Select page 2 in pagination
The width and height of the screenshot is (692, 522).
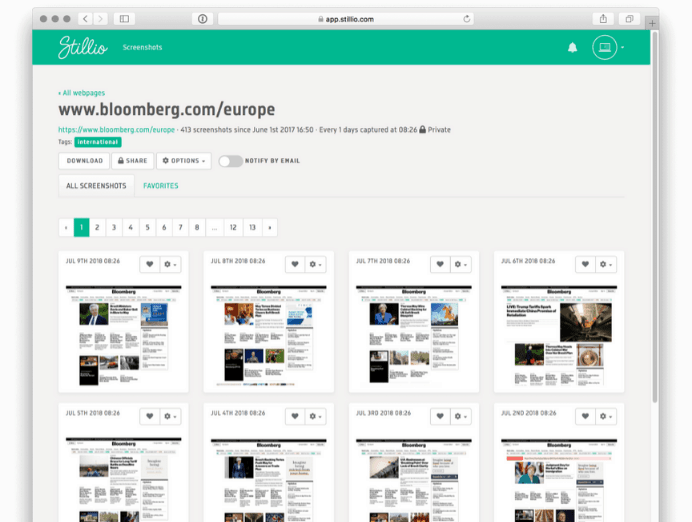pyautogui.click(x=97, y=228)
